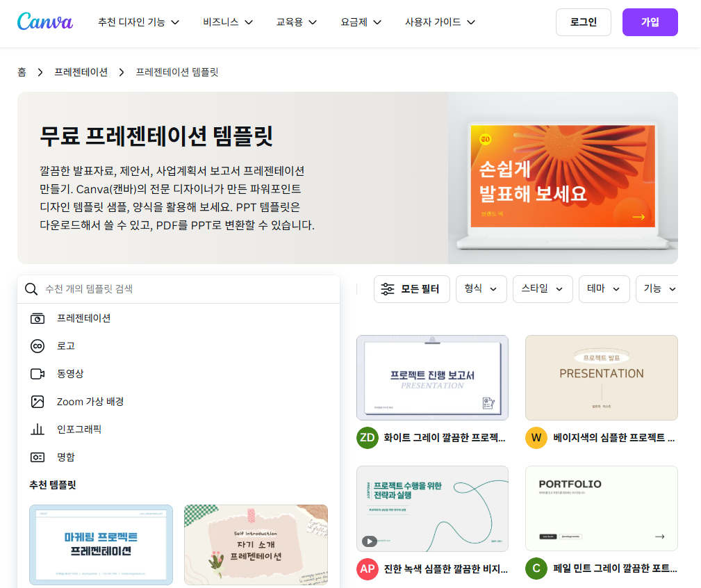Click the 로그인 button

pyautogui.click(x=584, y=22)
